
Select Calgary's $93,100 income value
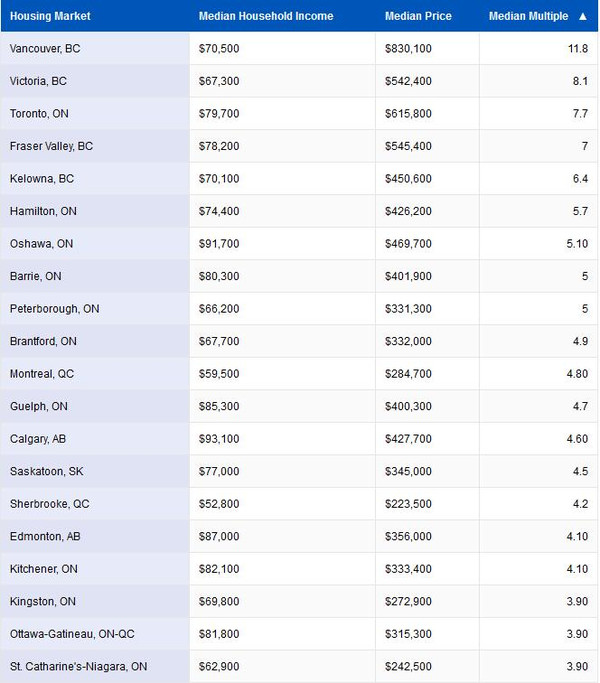click(x=219, y=439)
